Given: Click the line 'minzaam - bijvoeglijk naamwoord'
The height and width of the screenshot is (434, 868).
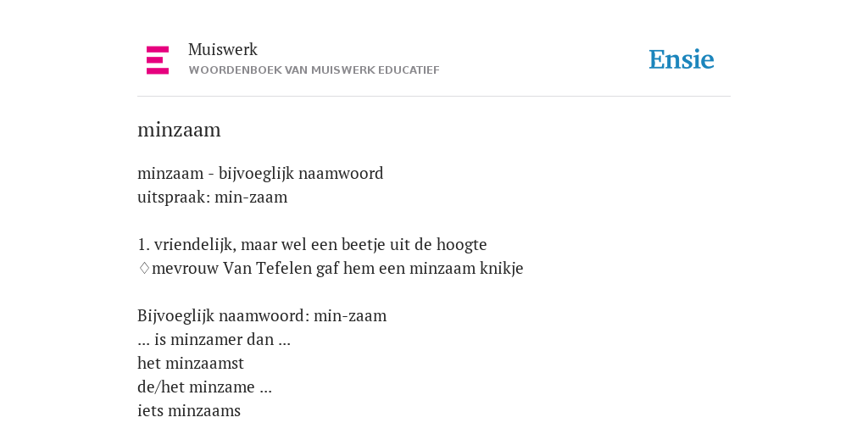Looking at the screenshot, I should [260, 174].
